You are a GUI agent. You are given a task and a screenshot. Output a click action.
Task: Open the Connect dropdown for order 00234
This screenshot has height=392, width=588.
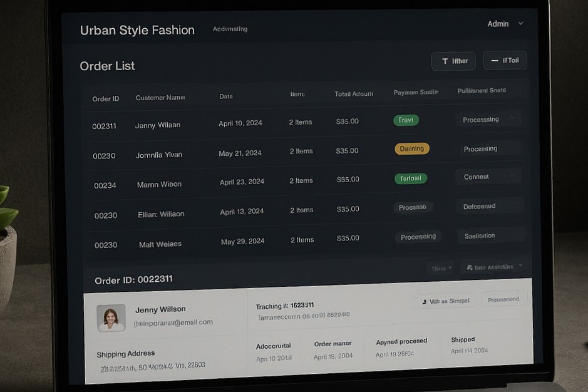tap(488, 177)
